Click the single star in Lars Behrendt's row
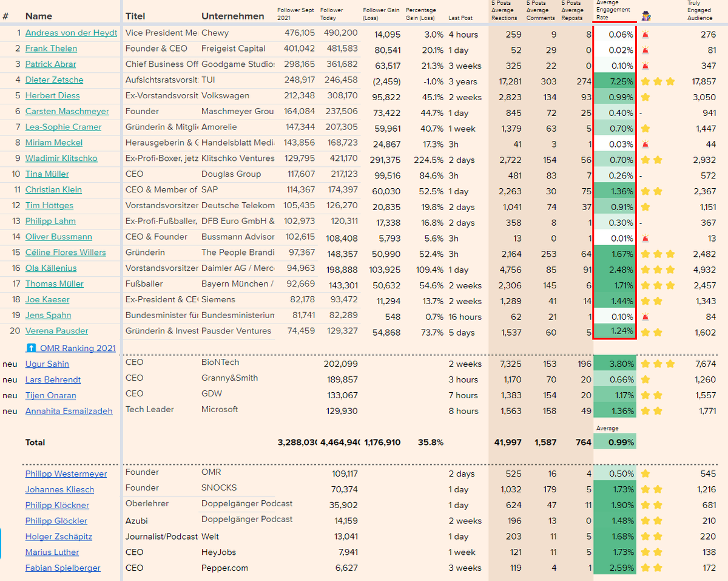The width and height of the screenshot is (728, 581). coord(645,380)
